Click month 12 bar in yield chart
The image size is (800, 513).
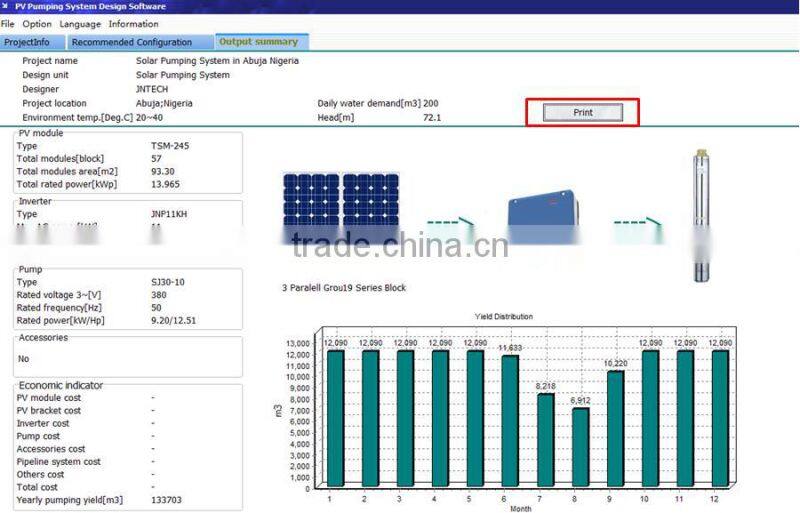[x=720, y=418]
